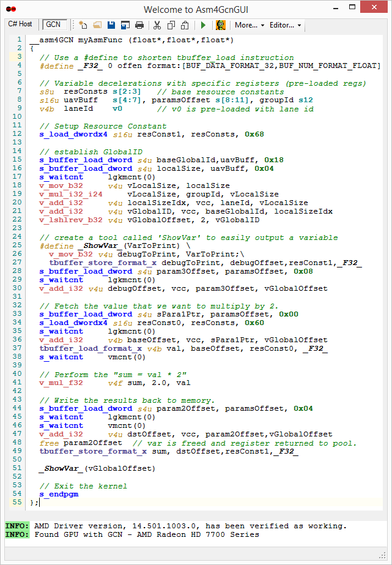Click the v_mul_f32 instruction on line 41

point(61,383)
